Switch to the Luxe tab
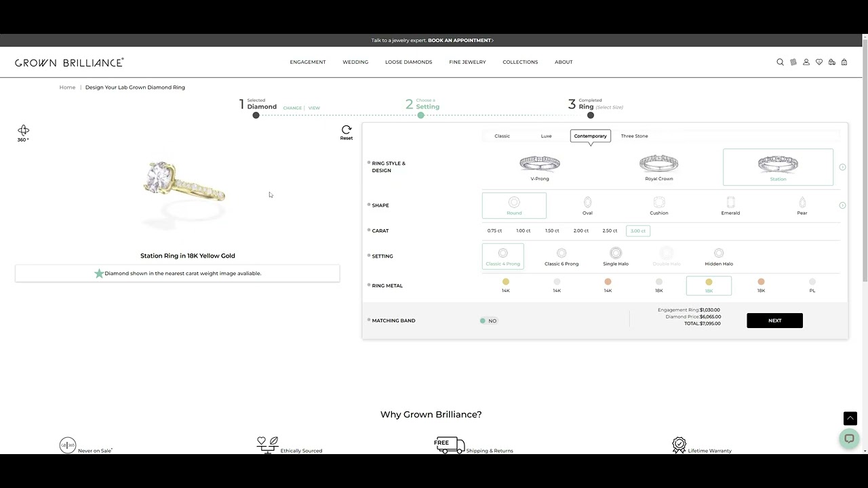This screenshot has height=488, width=868. pyautogui.click(x=546, y=136)
